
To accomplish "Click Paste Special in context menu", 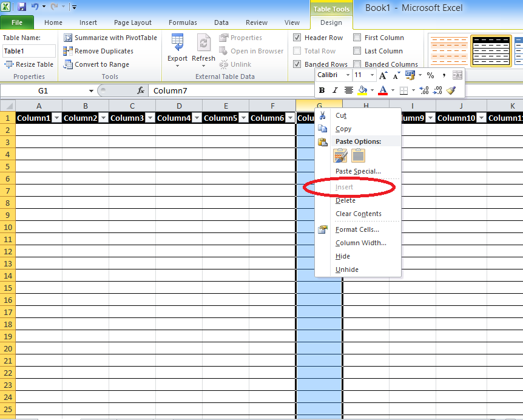I will click(358, 171).
